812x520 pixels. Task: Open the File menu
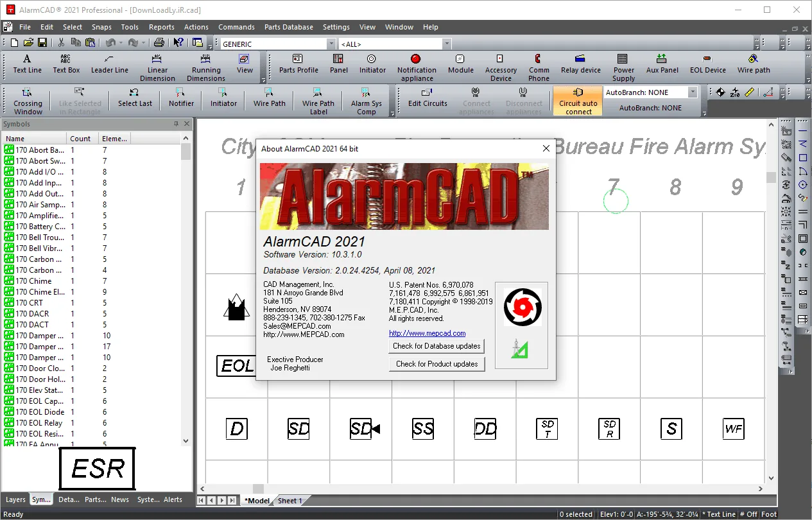pos(25,27)
